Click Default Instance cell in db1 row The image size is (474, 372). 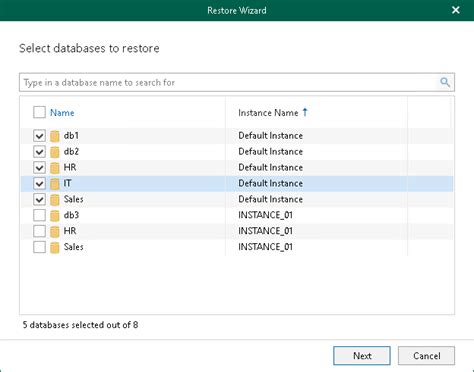270,136
